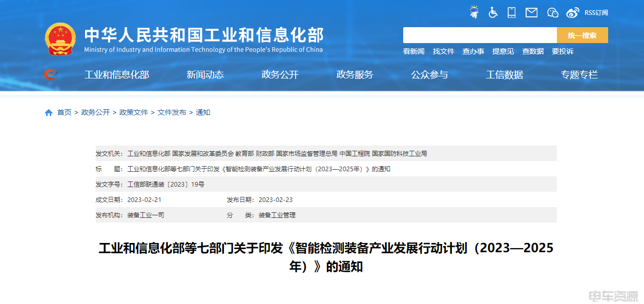Select document number 工信部联通装〔2023〕19号
The height and width of the screenshot is (304, 644).
click(x=165, y=184)
